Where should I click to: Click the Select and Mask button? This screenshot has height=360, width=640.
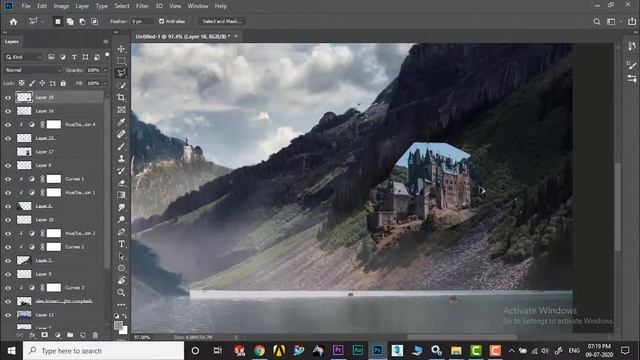pos(222,21)
